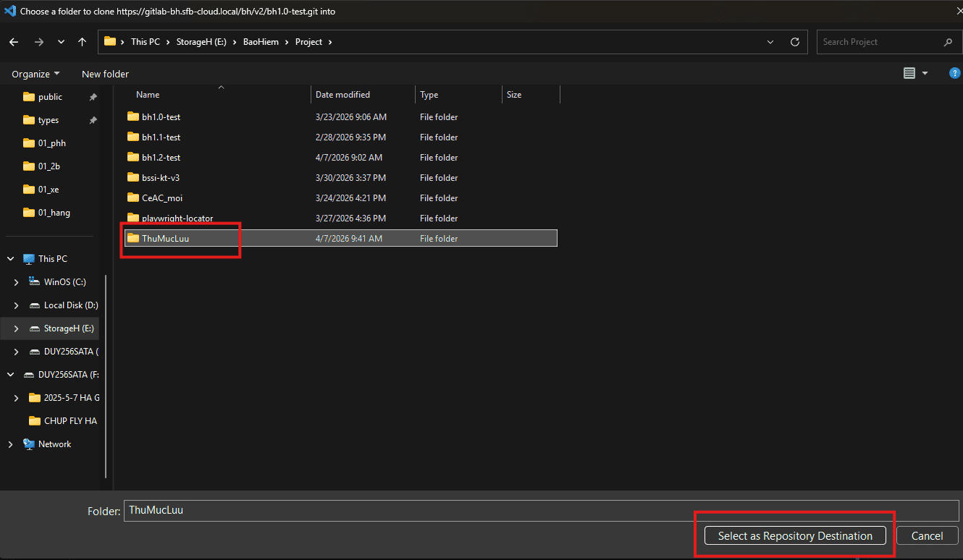Click the forward navigation arrow
The width and height of the screenshot is (963, 560).
click(x=39, y=42)
